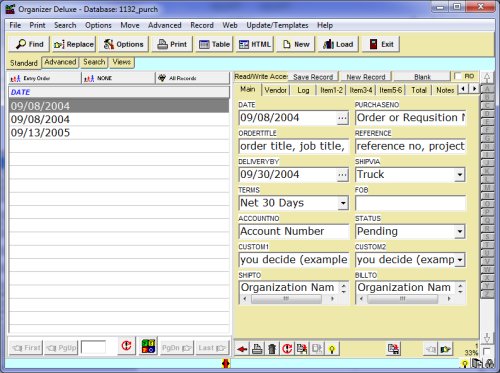Click the red splitter arrows in the status bar
The image size is (500, 373).
(x=226, y=363)
